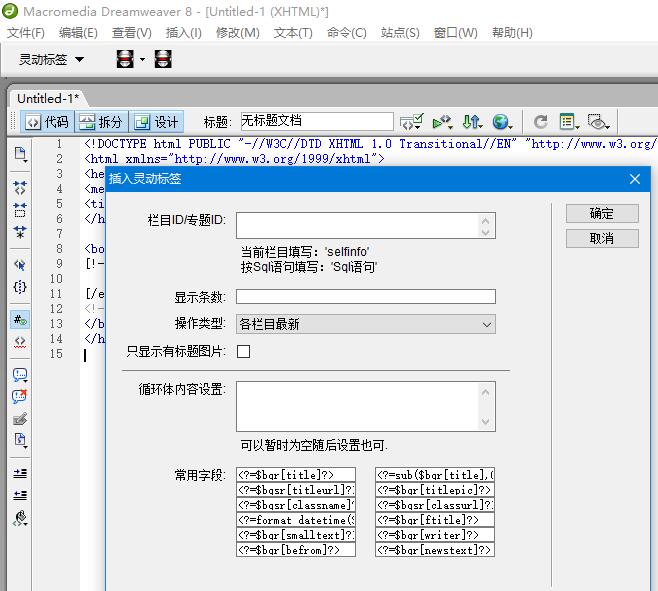Click wrap tag icon in coding toolbar
The width and height of the screenshot is (658, 591).
pyautogui.click(x=20, y=419)
